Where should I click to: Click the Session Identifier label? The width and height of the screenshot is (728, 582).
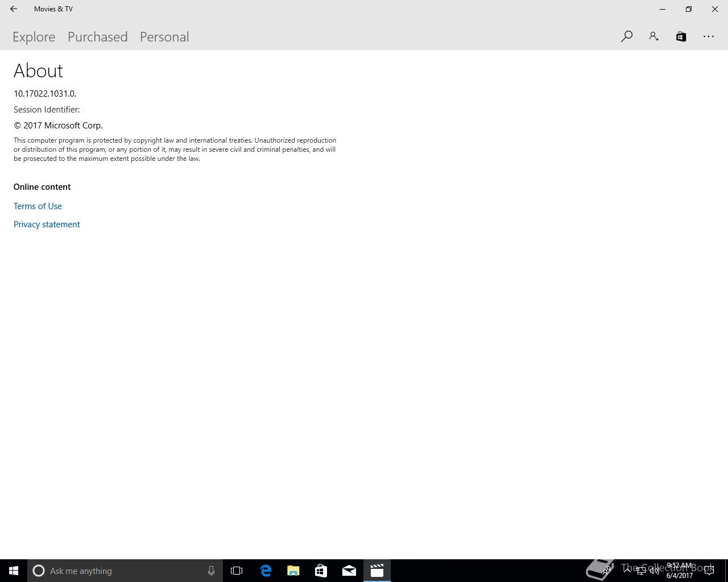[47, 110]
